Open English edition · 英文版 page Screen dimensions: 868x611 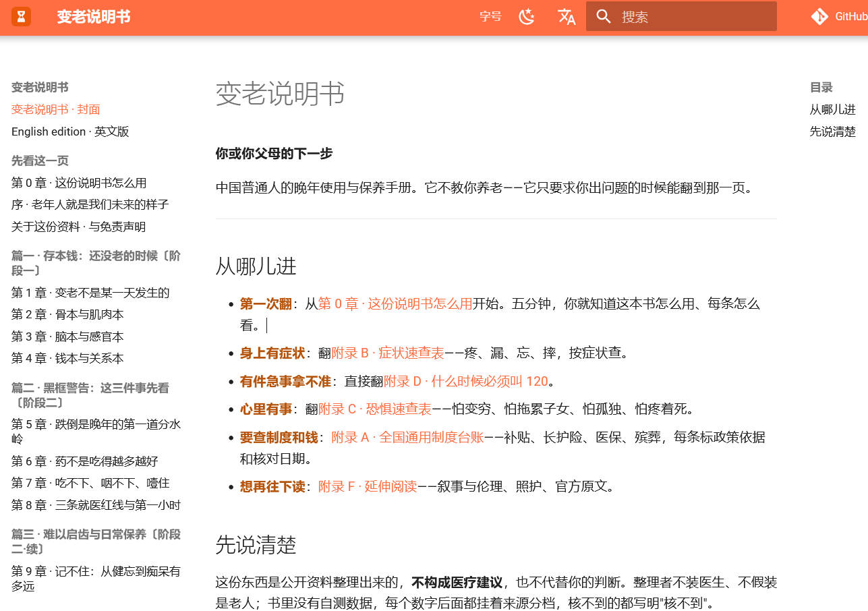70,132
